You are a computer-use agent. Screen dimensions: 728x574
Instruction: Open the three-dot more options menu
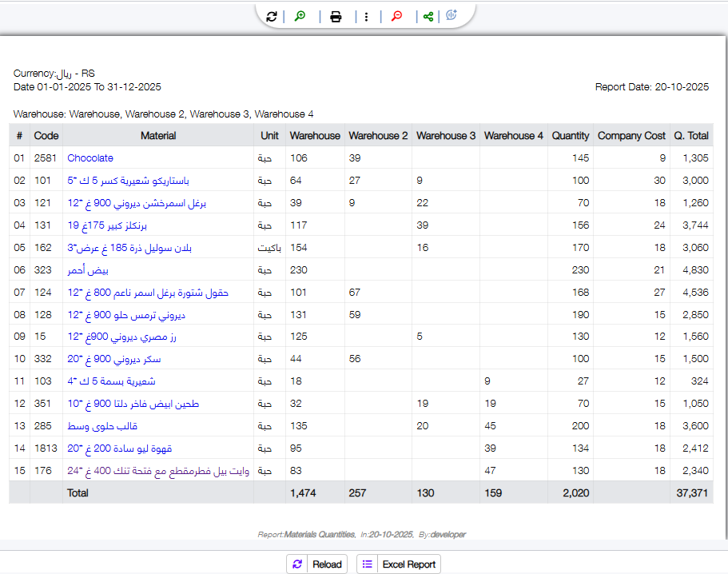pos(366,16)
